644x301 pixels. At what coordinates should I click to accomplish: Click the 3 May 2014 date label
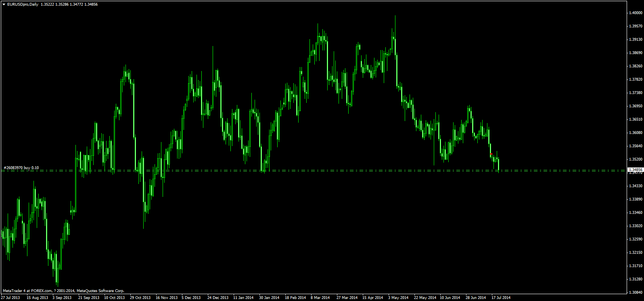point(398,298)
